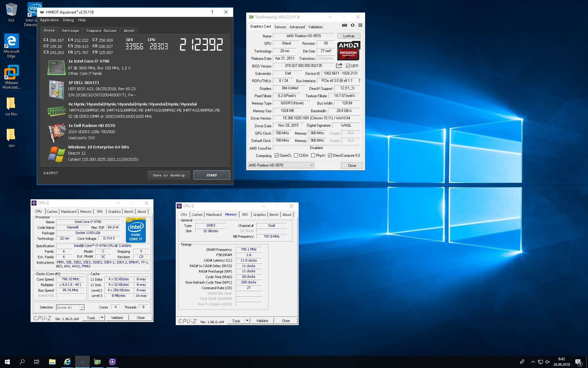This screenshot has height=368, width=588.
Task: Click the graphics card icon in Aquamark
Action: pyautogui.click(x=57, y=132)
